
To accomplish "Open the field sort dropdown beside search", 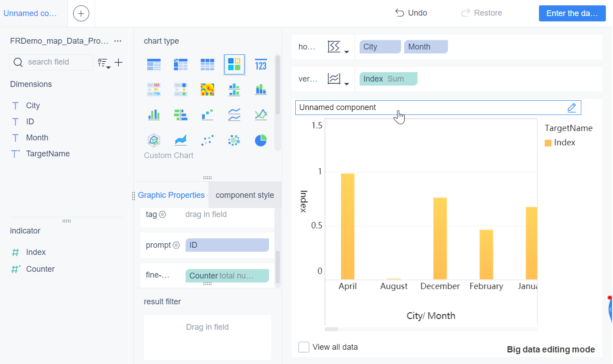I will coord(104,63).
